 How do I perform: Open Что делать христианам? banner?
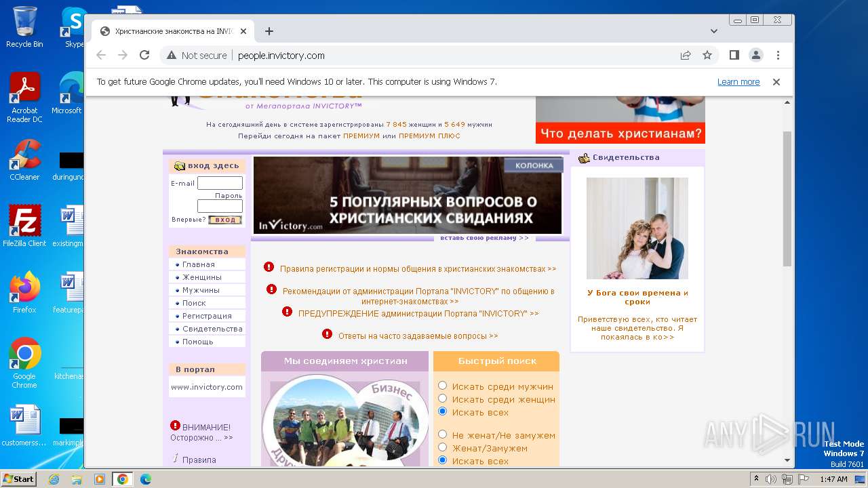(620, 119)
